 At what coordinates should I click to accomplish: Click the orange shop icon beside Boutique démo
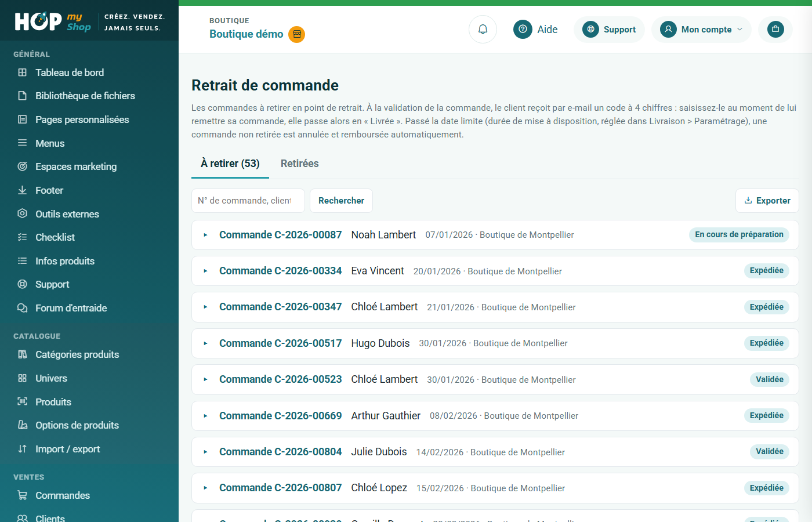[x=297, y=34]
